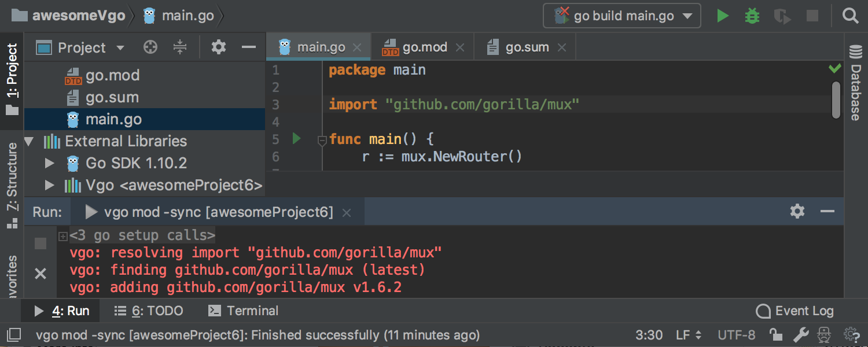Image resolution: width=868 pixels, height=347 pixels.
Task: Open the go build main.go configuration dropdown
Action: [622, 16]
